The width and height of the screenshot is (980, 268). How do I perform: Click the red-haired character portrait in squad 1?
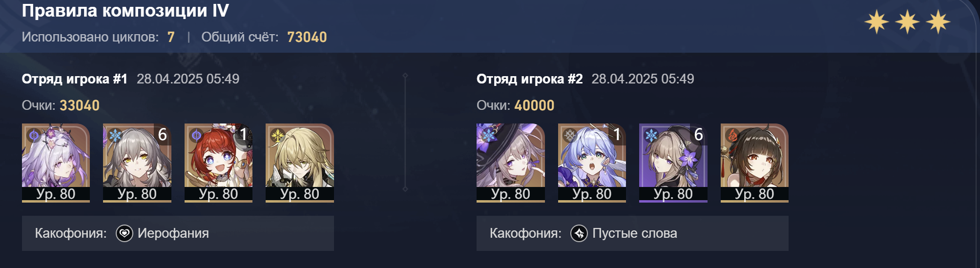point(218,163)
